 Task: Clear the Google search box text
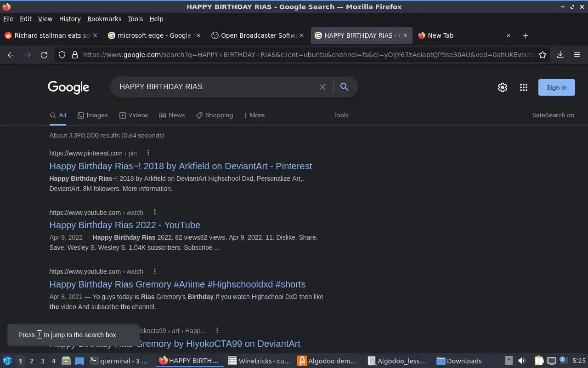pyautogui.click(x=322, y=87)
